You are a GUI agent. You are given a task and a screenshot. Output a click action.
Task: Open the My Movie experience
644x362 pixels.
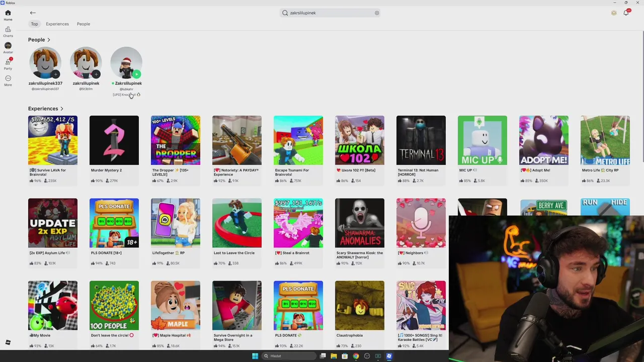53,305
